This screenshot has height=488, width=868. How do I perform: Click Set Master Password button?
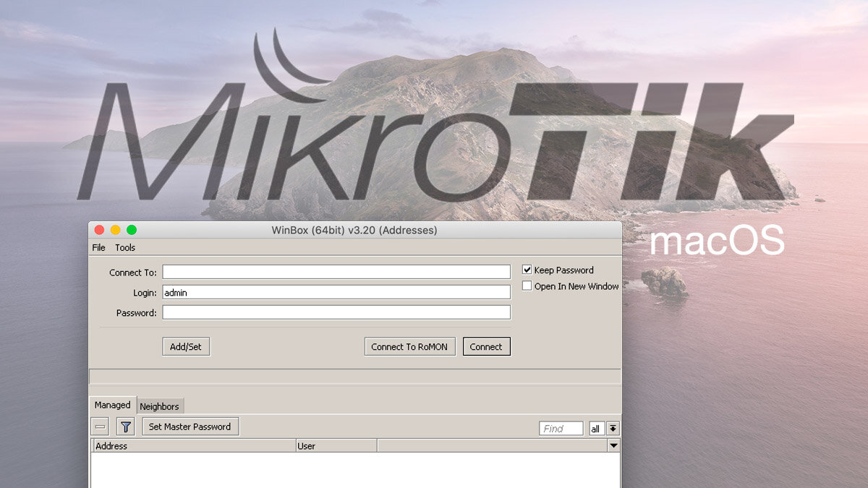[190, 427]
